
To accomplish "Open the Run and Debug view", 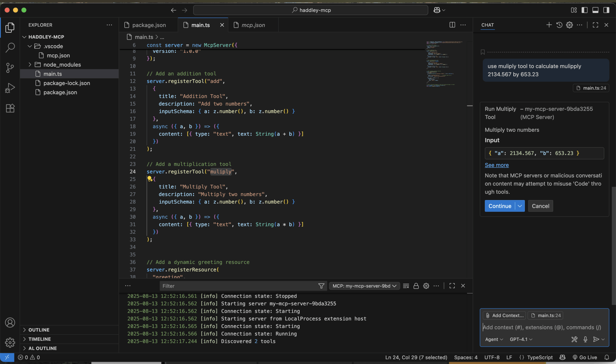I will [10, 88].
